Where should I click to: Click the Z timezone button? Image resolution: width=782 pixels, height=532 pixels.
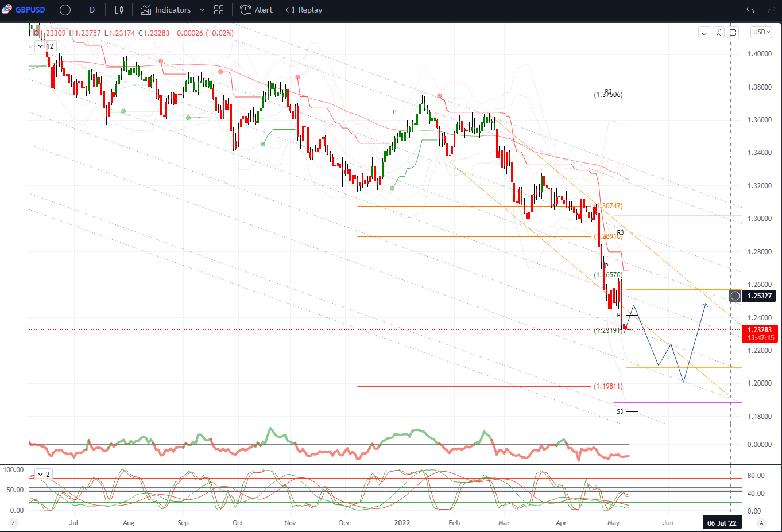click(x=13, y=523)
